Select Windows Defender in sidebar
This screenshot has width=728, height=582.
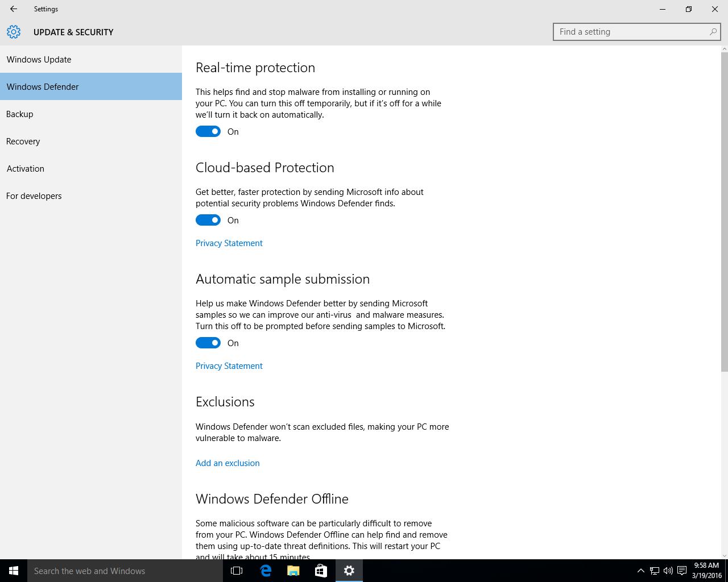[x=91, y=86]
